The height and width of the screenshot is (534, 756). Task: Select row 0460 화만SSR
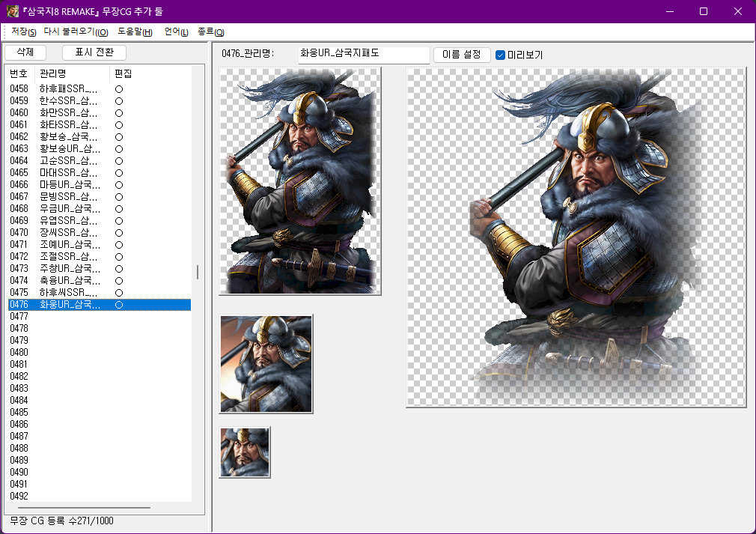pyautogui.click(x=100, y=113)
